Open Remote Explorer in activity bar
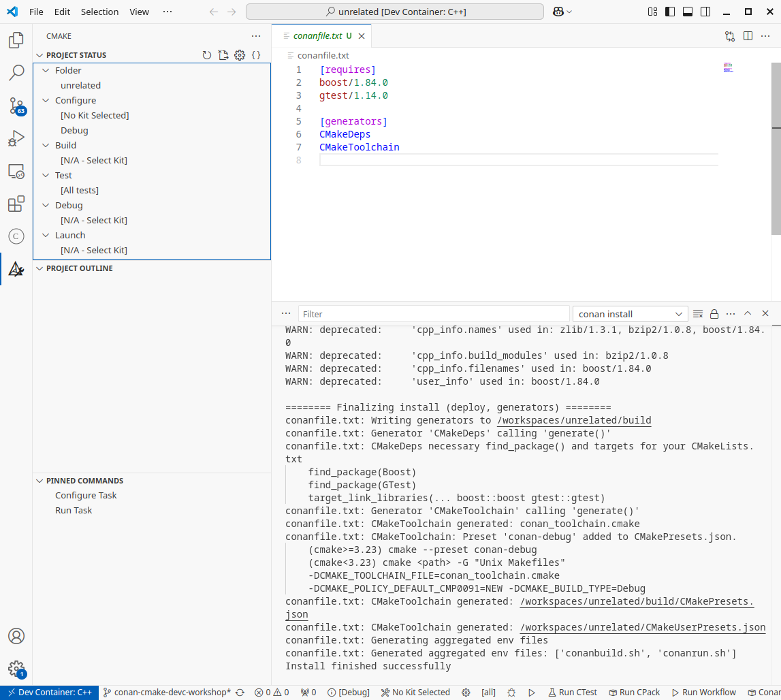Image resolution: width=781 pixels, height=700 pixels. (x=16, y=171)
